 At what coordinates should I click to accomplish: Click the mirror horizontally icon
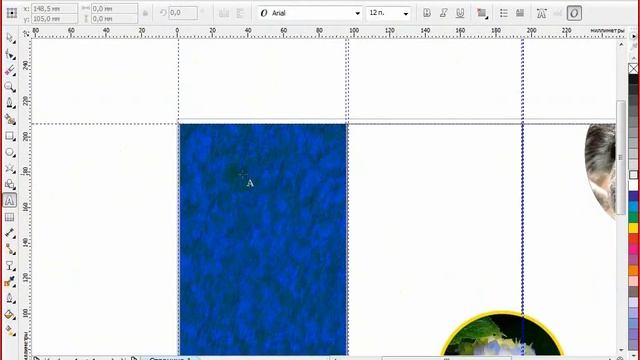[224, 13]
